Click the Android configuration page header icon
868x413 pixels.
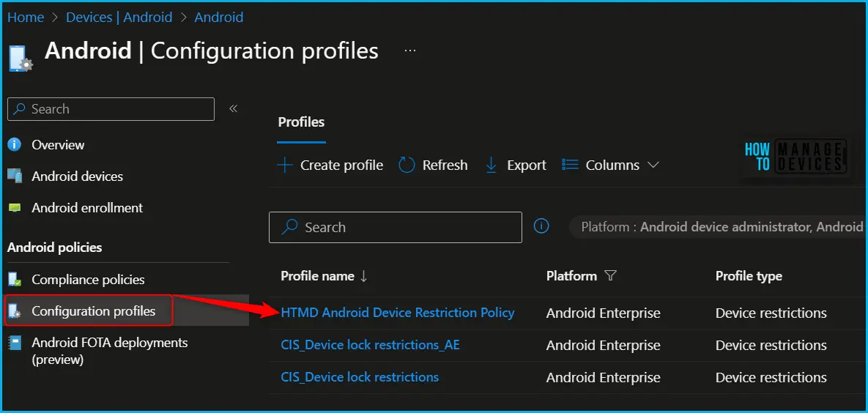click(21, 58)
